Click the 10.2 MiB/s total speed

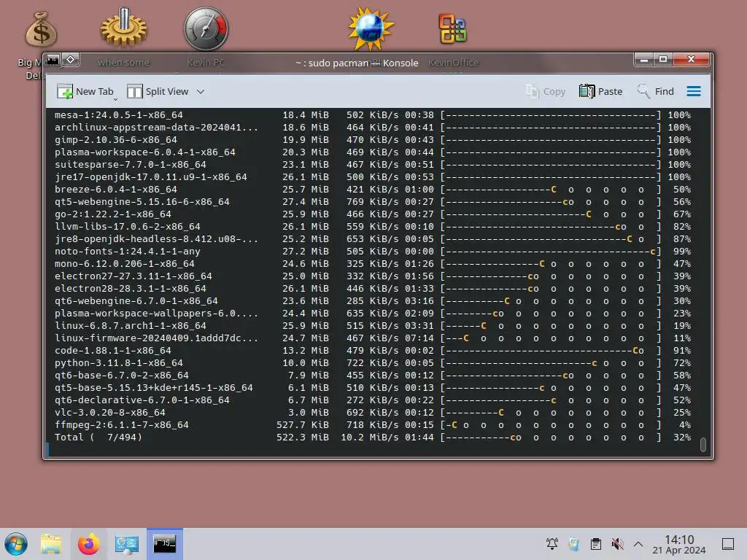(x=369, y=437)
